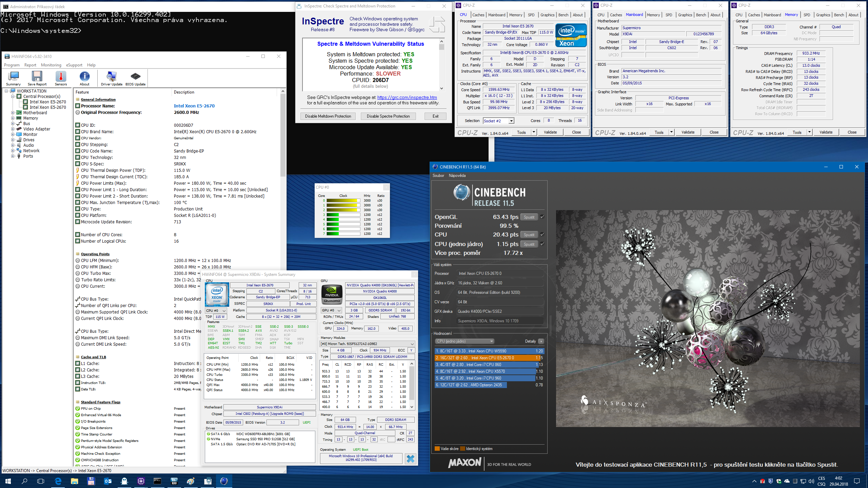Open Outlook from the taskbar
The image size is (868, 488).
point(108,481)
